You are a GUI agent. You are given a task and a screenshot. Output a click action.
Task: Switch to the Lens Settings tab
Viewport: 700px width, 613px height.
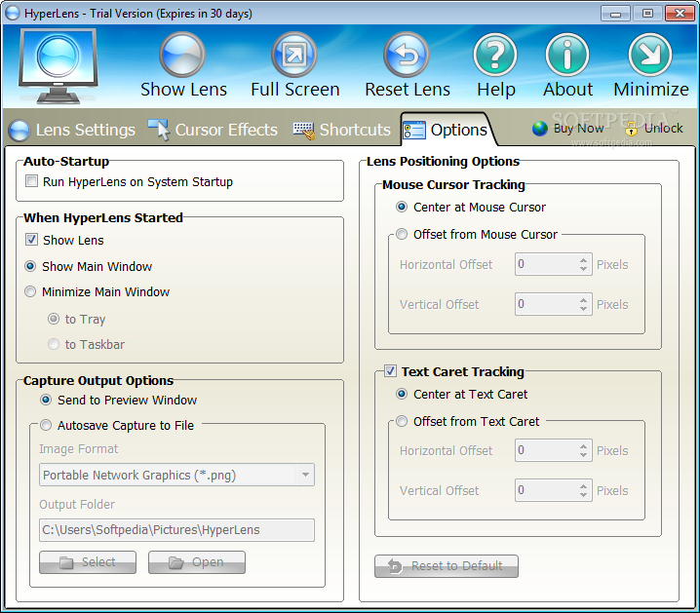[x=72, y=130]
